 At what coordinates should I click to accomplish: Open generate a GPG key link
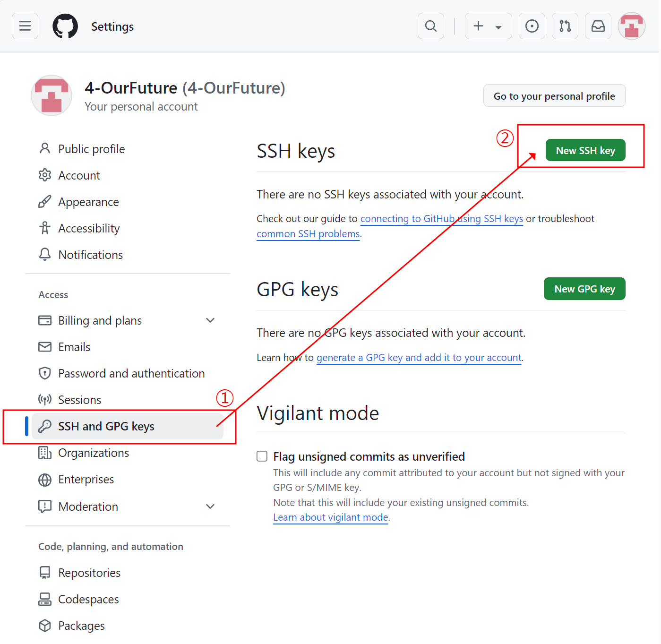point(419,358)
